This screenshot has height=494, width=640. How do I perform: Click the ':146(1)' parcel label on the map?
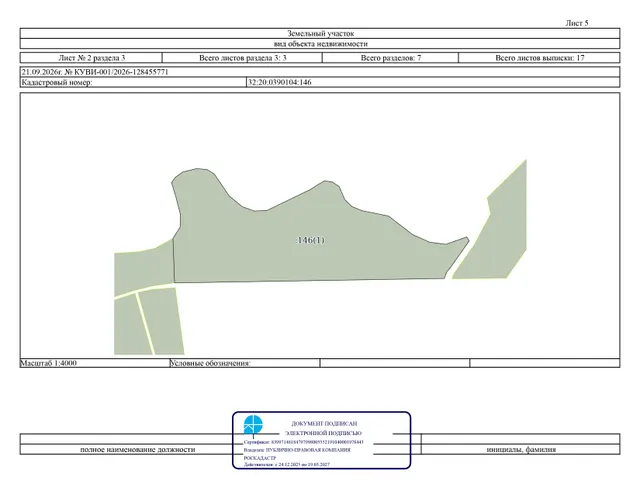click(x=310, y=240)
